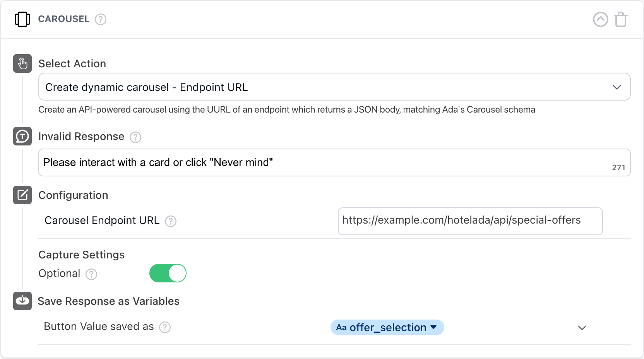Click the carousel block icon in header
Viewport: 644px width, 359px height.
22,19
